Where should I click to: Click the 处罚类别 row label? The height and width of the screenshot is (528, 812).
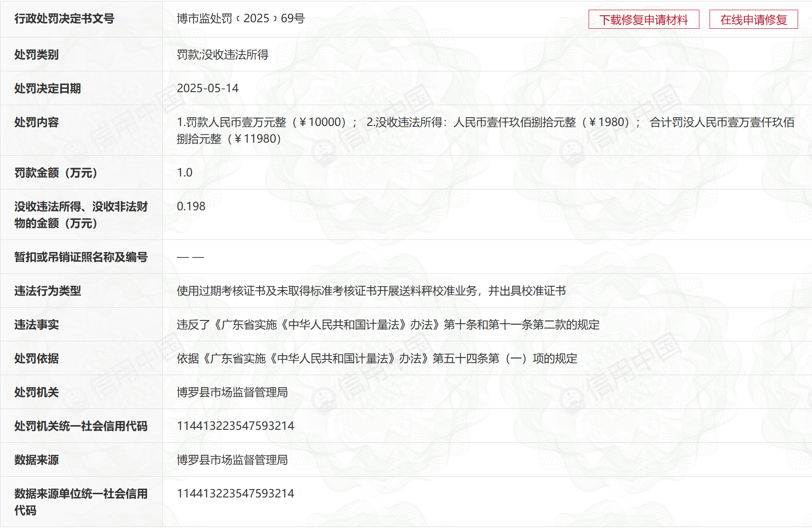tap(36, 55)
